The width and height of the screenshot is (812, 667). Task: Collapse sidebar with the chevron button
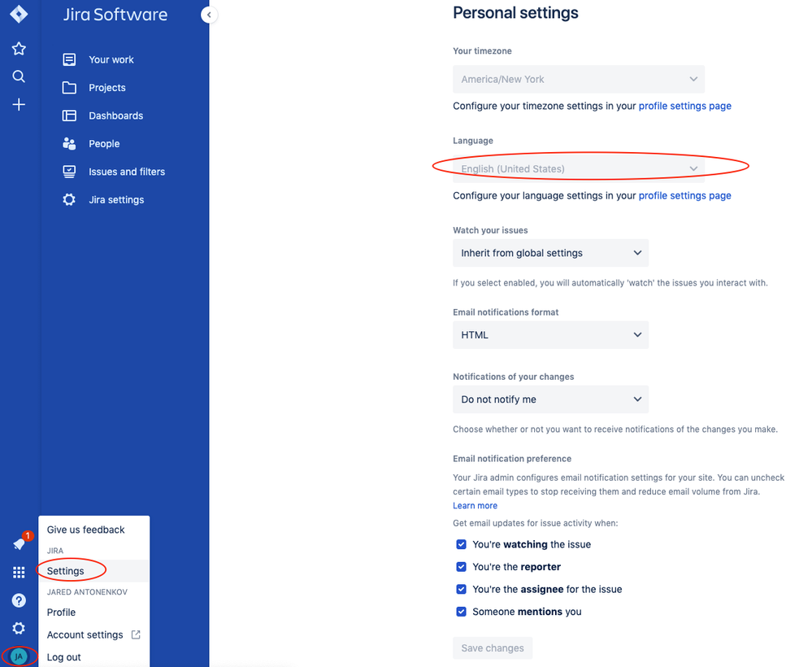[x=209, y=15]
